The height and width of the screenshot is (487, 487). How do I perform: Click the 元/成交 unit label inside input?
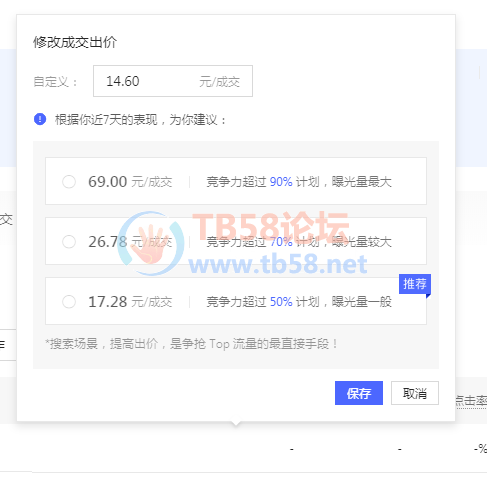(x=220, y=82)
